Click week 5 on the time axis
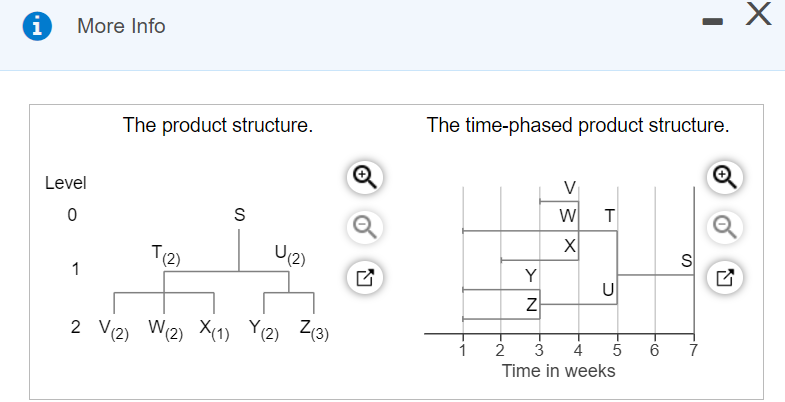 [616, 351]
